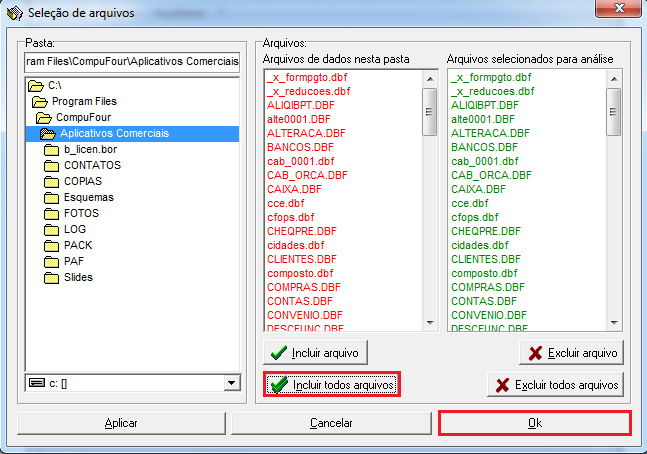647x454 pixels.
Task: Click the Cancelar button
Action: point(330,423)
